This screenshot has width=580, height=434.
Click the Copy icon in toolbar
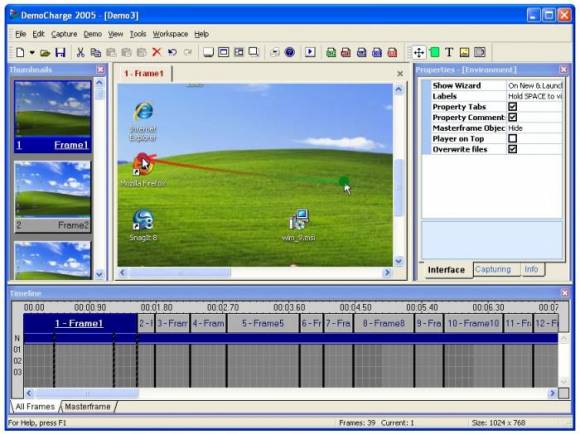point(96,53)
